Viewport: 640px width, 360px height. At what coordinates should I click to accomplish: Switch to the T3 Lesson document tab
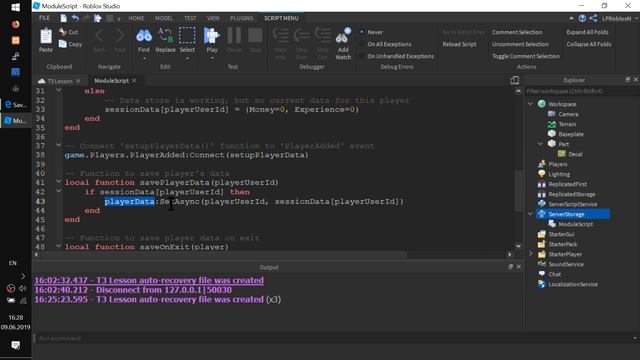click(x=60, y=81)
